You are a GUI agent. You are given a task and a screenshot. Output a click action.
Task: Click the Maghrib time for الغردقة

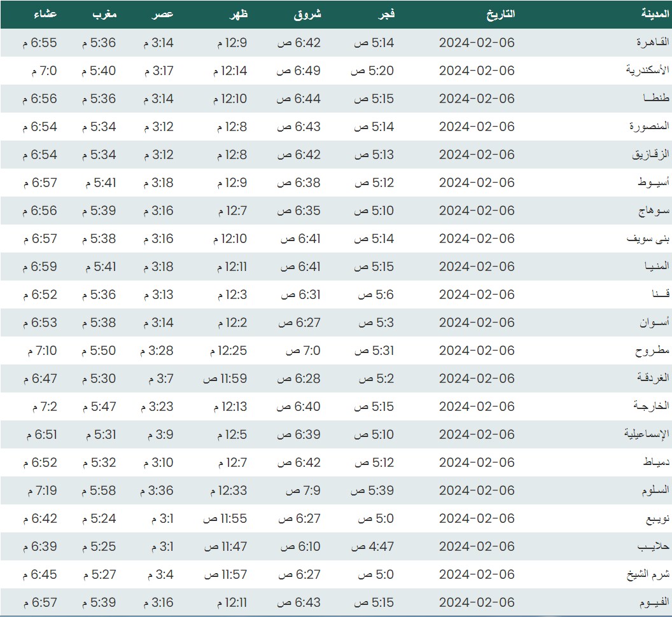tap(99, 378)
